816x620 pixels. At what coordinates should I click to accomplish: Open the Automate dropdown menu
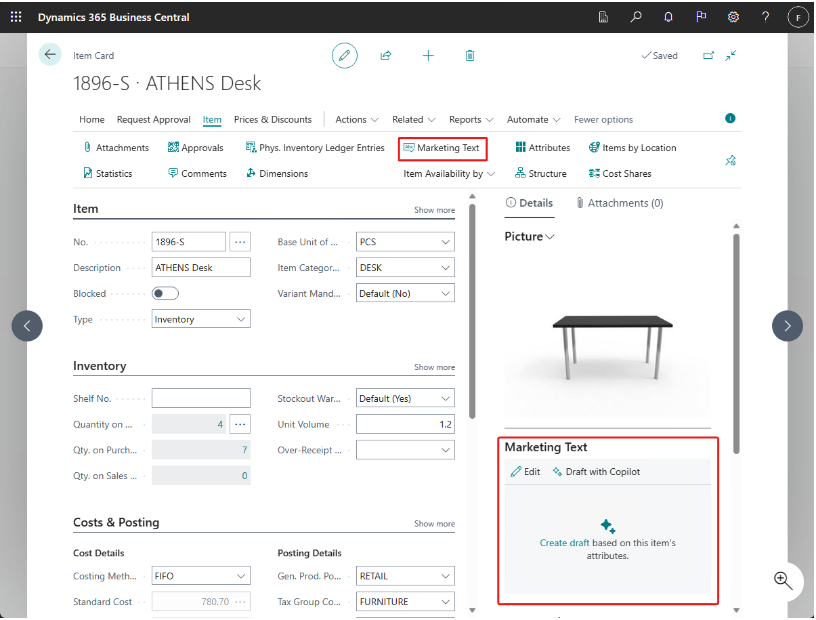tap(533, 120)
